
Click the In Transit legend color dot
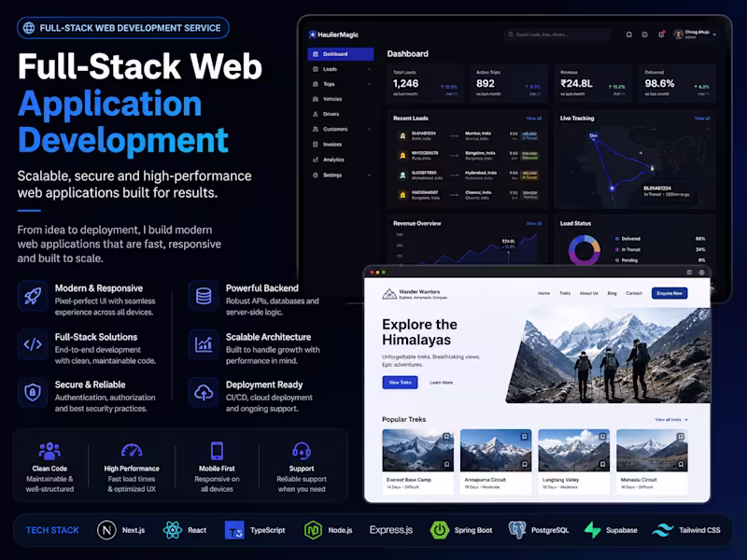coord(617,249)
